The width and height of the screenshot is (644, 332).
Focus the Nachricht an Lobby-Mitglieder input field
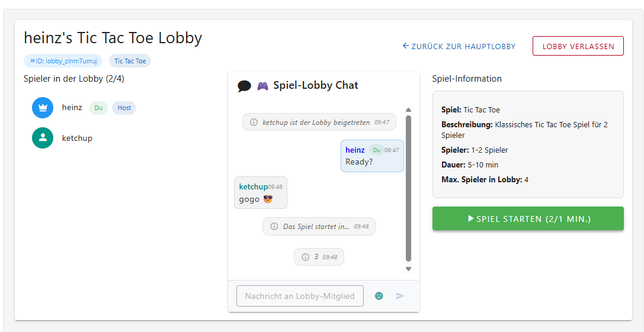[300, 296]
